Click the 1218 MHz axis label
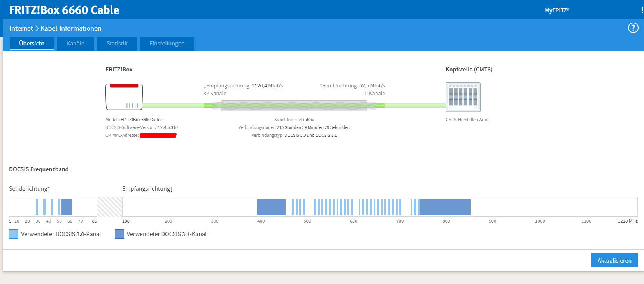This screenshot has width=644, height=284. pyautogui.click(x=628, y=221)
